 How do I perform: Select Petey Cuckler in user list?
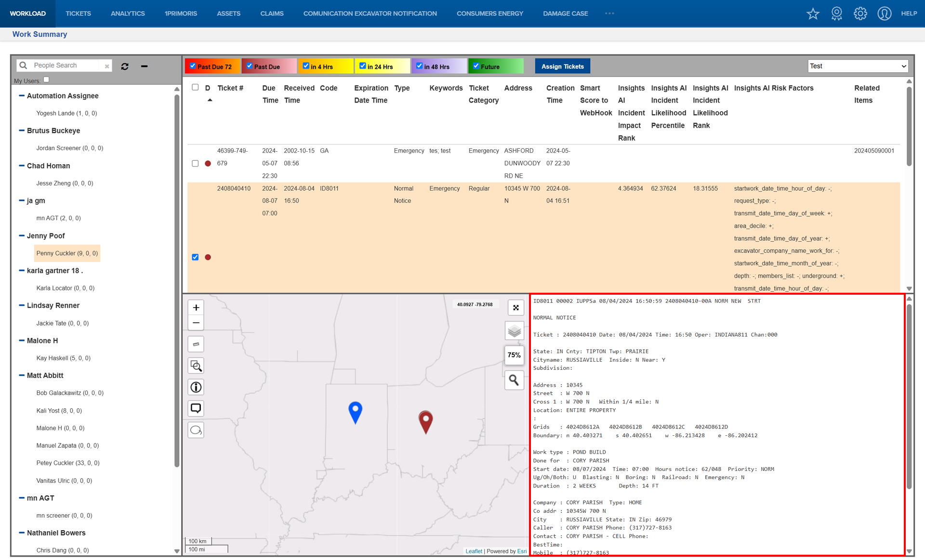click(67, 463)
